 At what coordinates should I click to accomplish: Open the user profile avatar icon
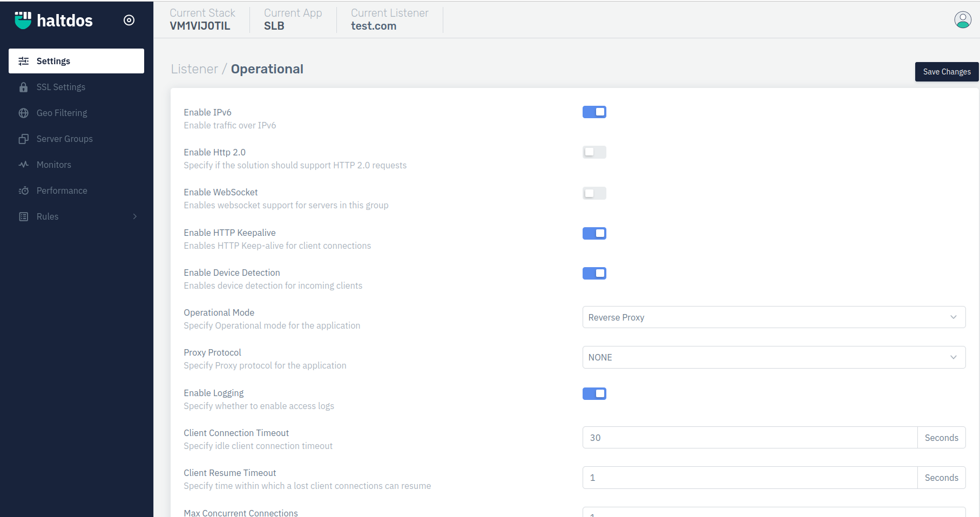point(962,20)
